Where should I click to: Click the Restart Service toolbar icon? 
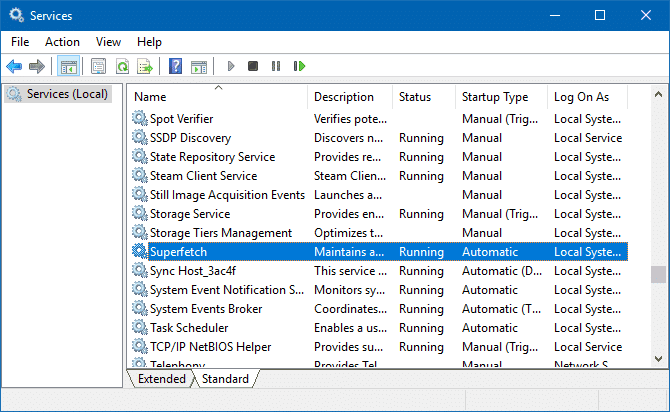click(x=299, y=67)
